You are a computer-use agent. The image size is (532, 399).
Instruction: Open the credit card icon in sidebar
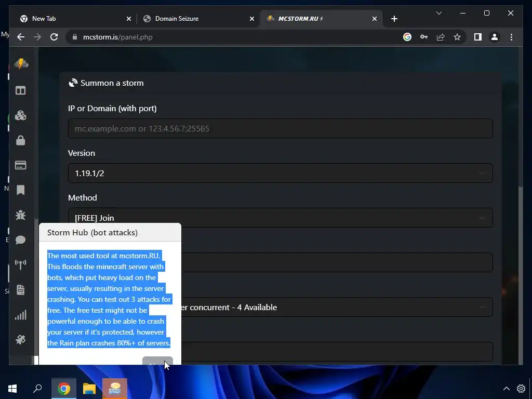click(x=20, y=165)
